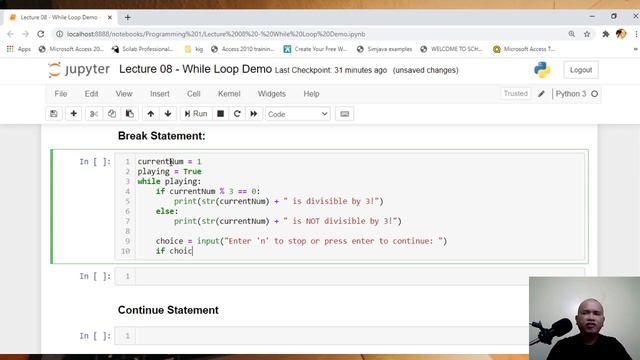Click the Jupyter logo
The width and height of the screenshot is (640, 360).
click(79, 69)
